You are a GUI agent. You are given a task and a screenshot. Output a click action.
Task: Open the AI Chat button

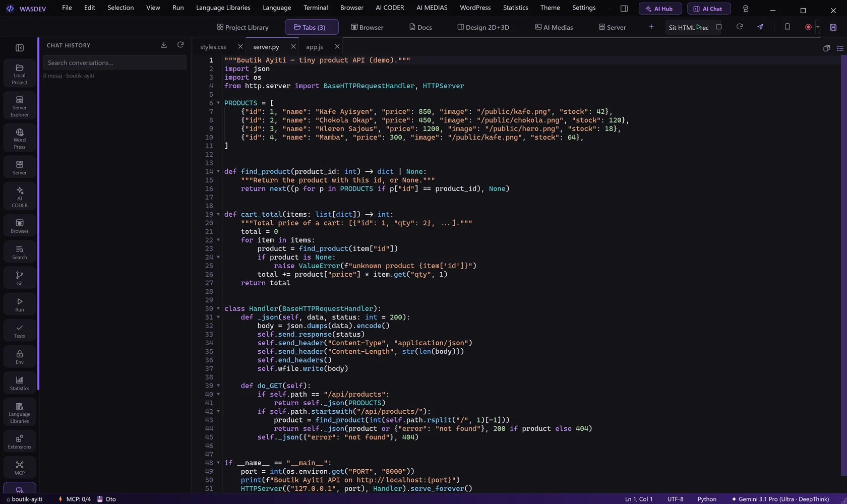[708, 9]
